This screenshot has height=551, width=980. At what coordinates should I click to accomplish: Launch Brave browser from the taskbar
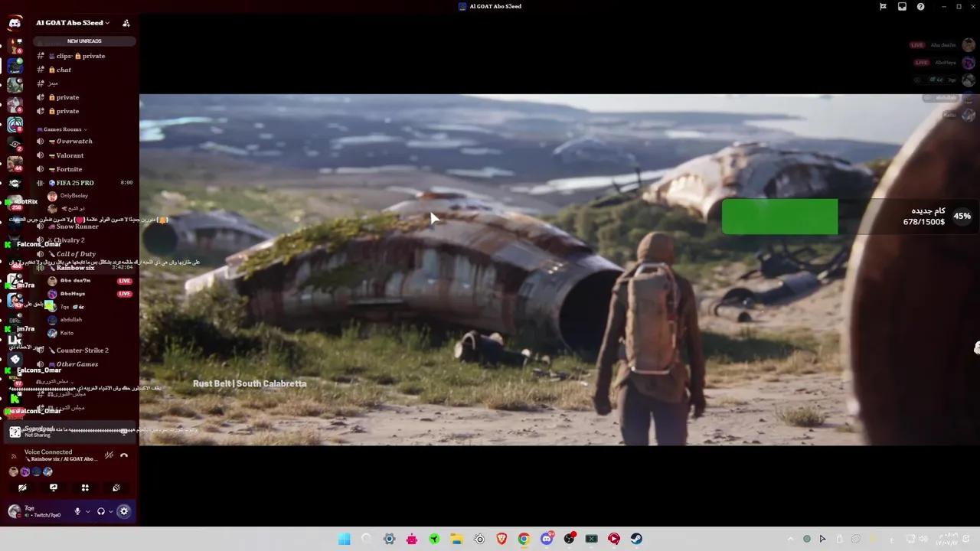501,539
